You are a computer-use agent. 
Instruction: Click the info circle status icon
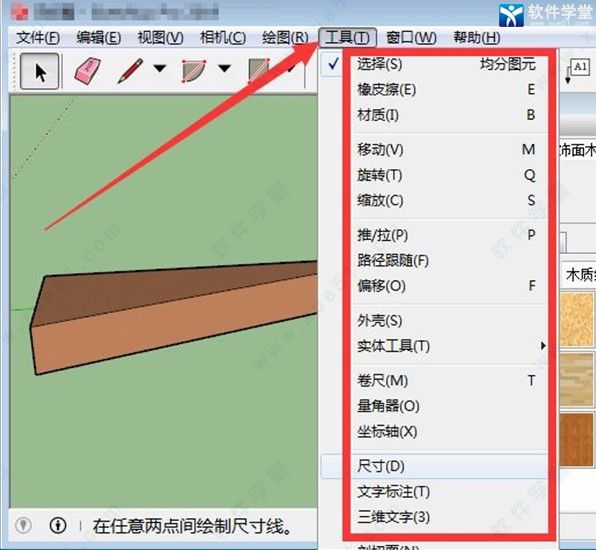coord(58,526)
